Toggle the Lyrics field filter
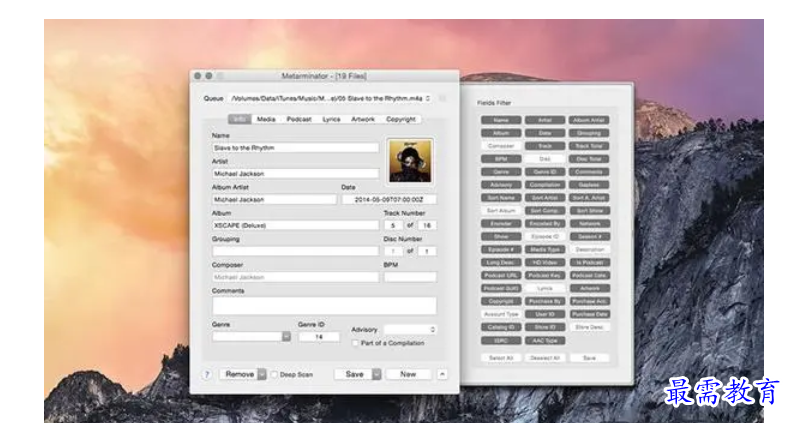This screenshot has width=788, height=423. [x=545, y=288]
